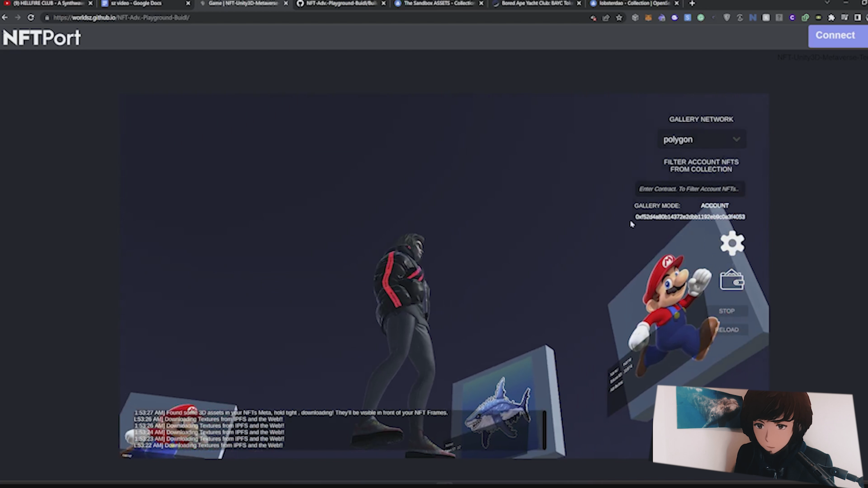Toggle the browser side panel icon
Screen dimensions: 868x488
tap(858, 18)
